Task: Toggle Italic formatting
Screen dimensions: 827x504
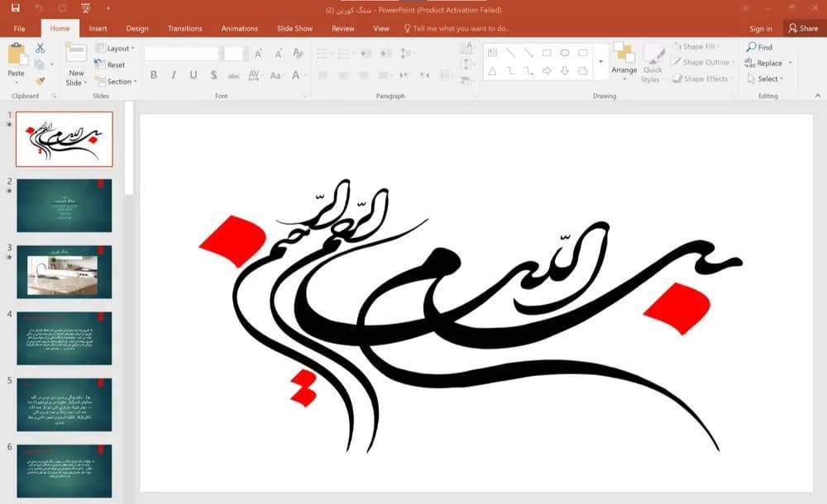Action: click(x=174, y=75)
